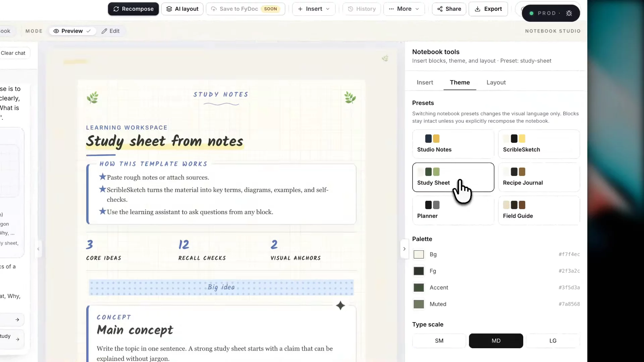
Task: Click the CONCEPT label in card
Action: pyautogui.click(x=114, y=317)
